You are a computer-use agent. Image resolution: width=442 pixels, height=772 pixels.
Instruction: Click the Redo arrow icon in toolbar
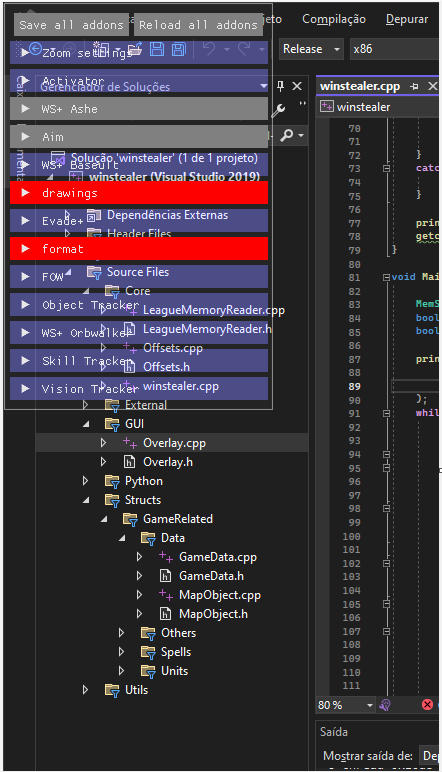(x=244, y=49)
